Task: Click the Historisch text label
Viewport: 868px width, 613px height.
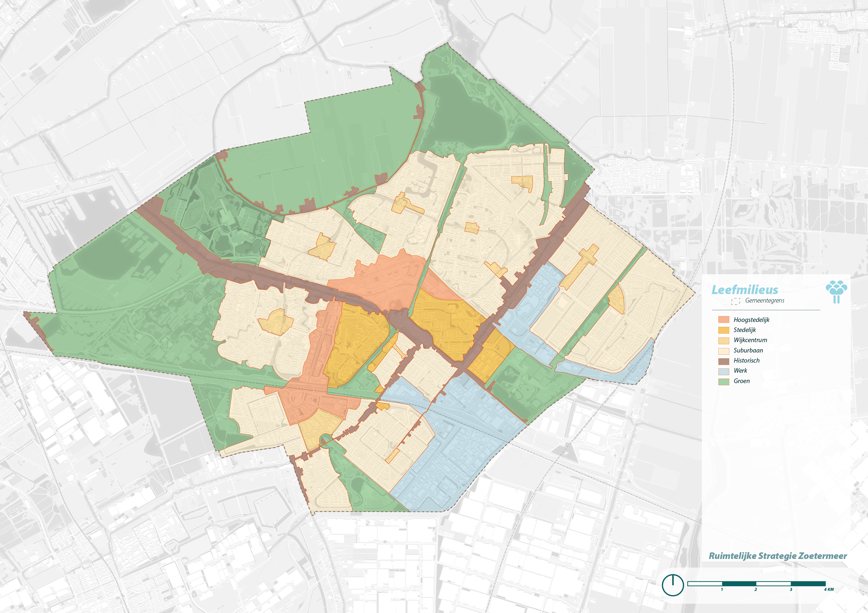Action: point(746,360)
